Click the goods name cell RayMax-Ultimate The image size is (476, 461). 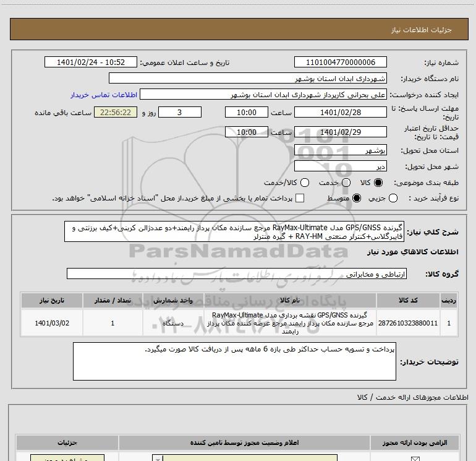pos(290,323)
